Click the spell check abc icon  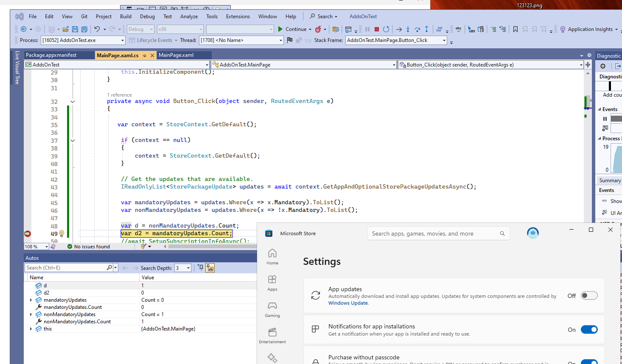[459, 29]
